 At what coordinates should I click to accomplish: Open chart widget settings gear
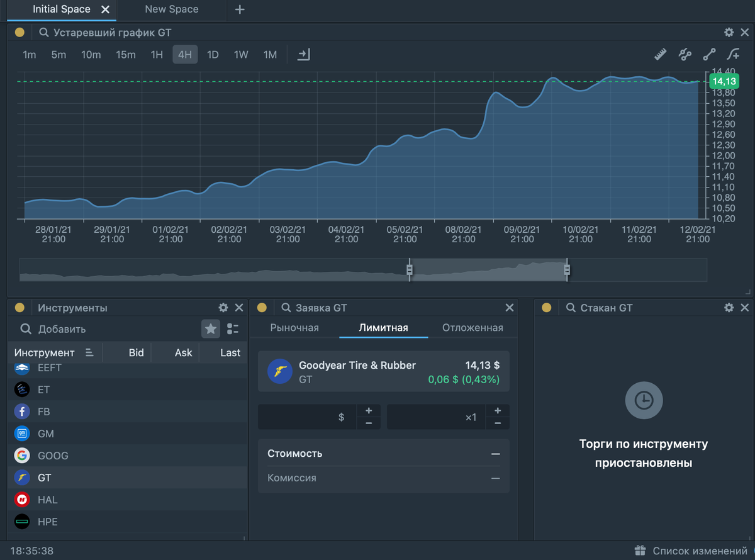point(729,33)
